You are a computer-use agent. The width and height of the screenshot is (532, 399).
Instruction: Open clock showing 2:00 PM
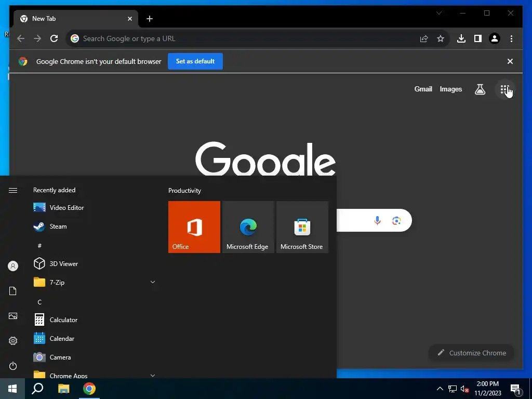(x=487, y=389)
